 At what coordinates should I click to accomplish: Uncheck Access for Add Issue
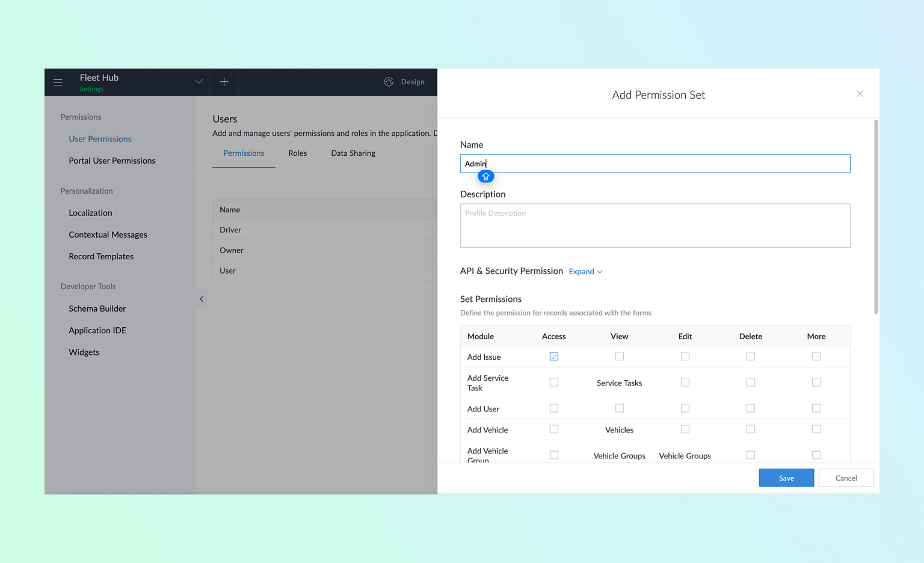point(553,357)
